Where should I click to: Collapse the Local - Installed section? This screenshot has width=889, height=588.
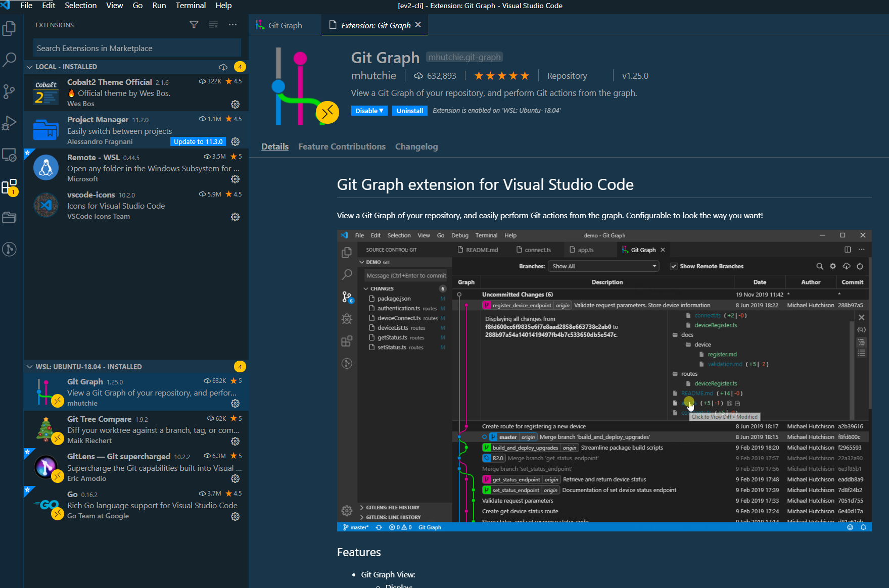[30, 67]
